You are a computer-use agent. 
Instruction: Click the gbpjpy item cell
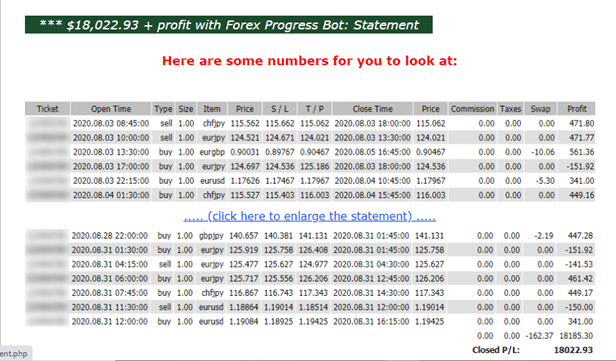(x=211, y=236)
